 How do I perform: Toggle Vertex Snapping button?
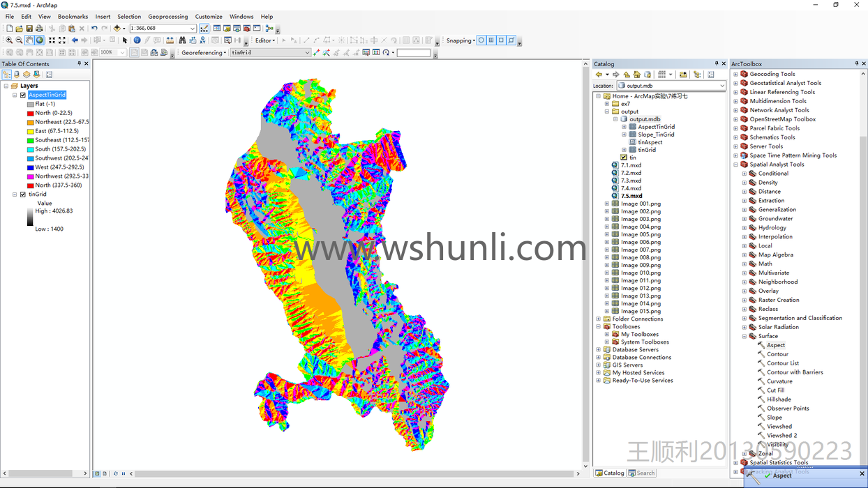(501, 40)
